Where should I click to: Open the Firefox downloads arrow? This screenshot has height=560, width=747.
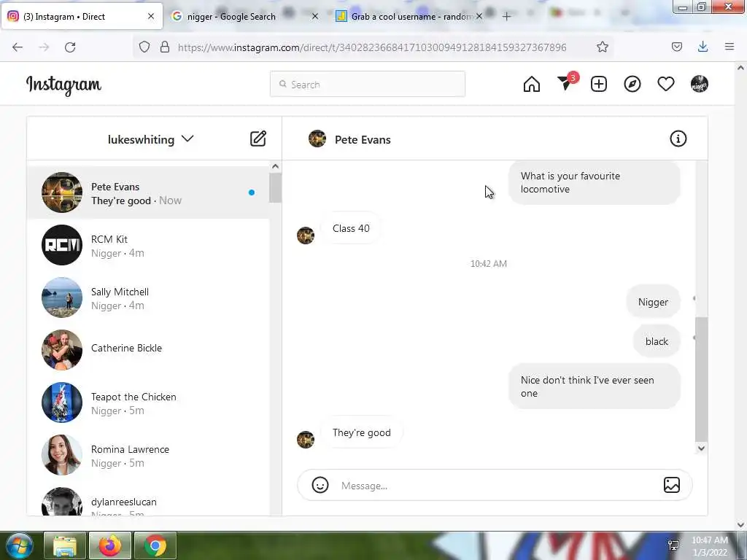pos(703,47)
